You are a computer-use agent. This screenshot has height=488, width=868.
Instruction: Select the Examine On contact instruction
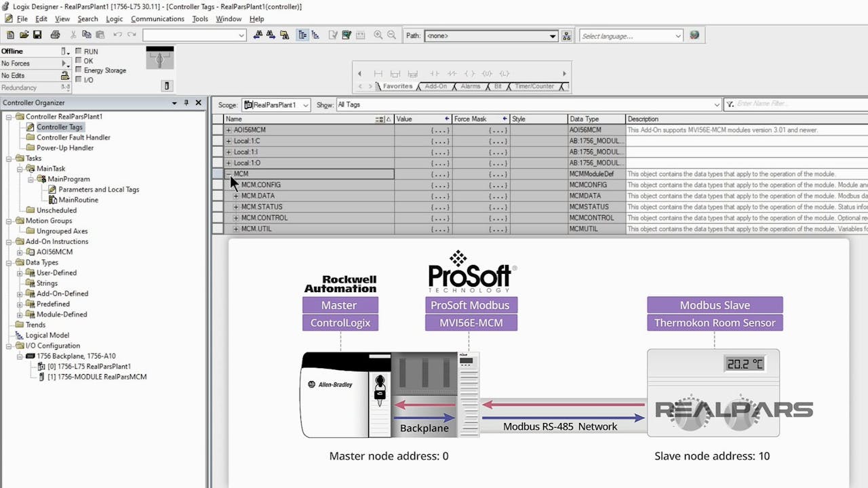point(435,73)
